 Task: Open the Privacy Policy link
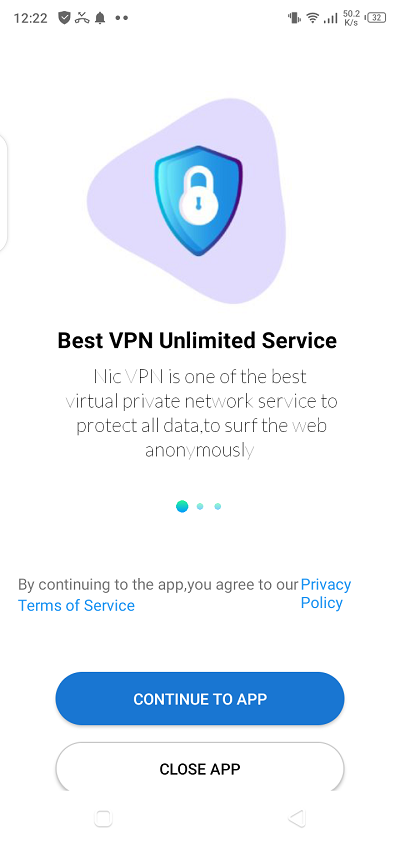coord(326,593)
